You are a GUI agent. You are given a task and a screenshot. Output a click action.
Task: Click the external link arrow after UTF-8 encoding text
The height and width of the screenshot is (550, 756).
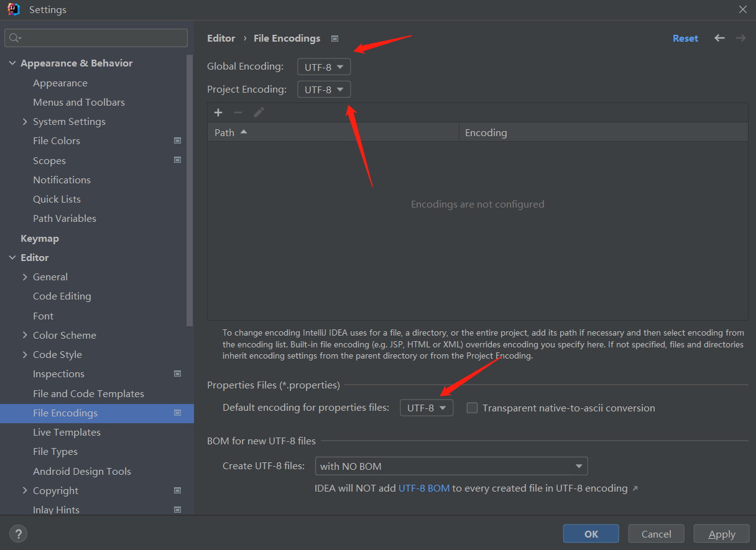[x=635, y=488]
